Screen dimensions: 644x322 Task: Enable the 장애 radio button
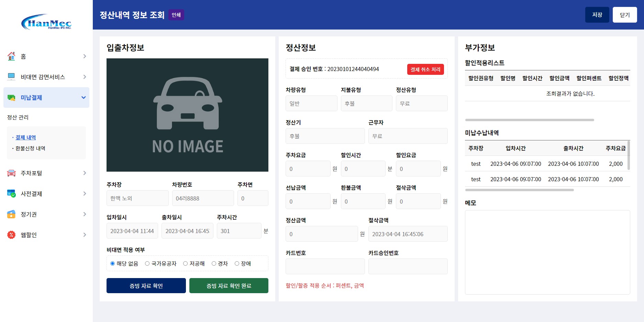236,263
